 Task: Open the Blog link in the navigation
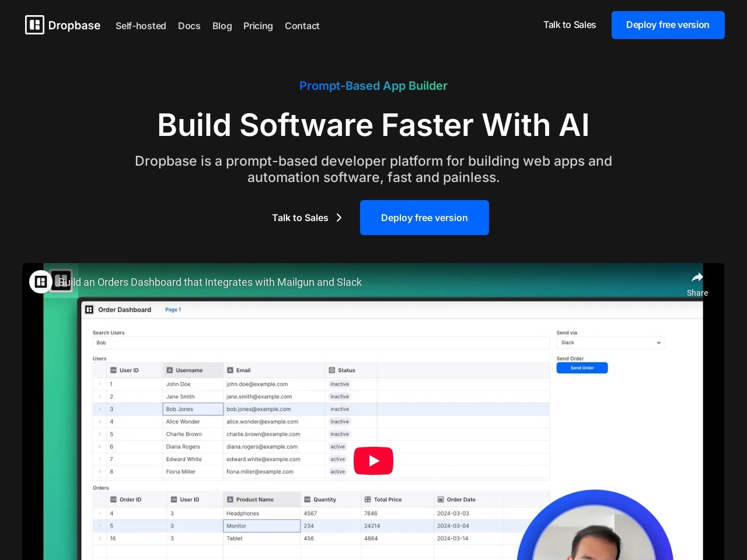click(222, 26)
